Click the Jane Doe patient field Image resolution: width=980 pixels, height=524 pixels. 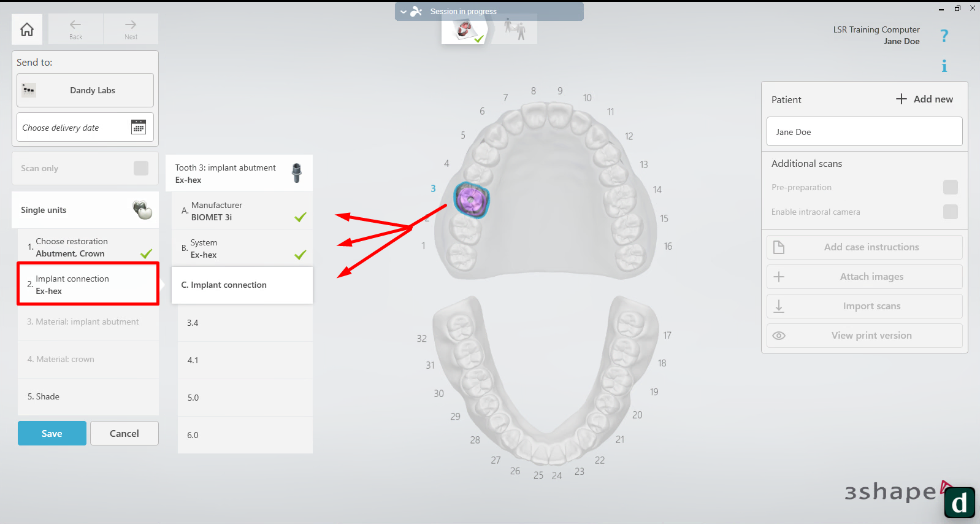click(x=864, y=132)
